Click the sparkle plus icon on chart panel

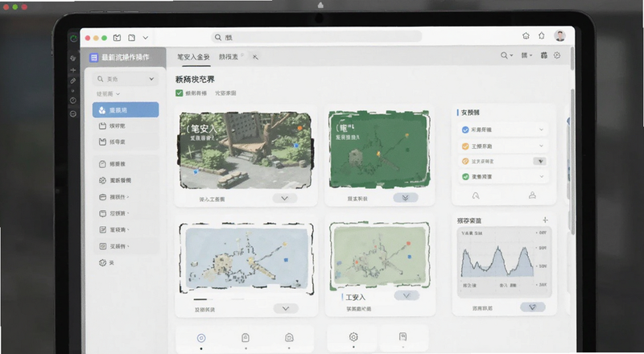(545, 220)
